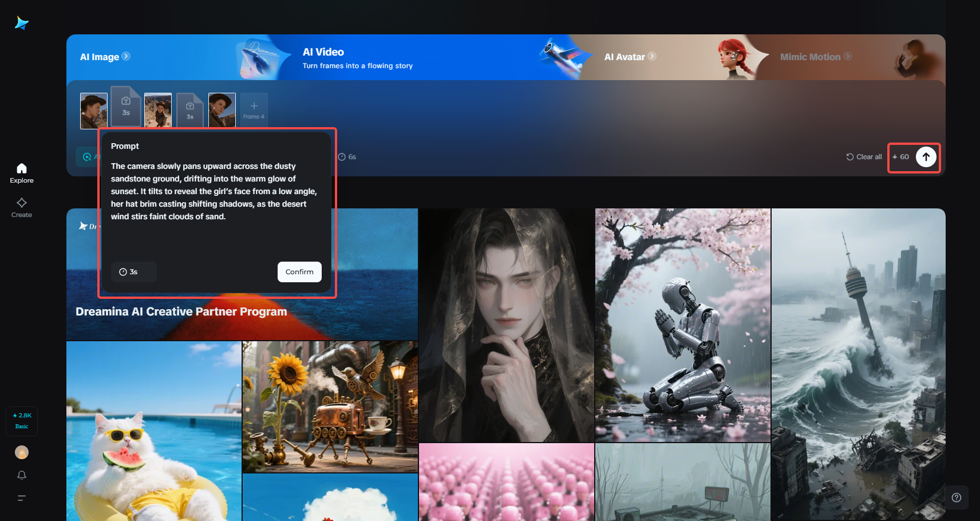Click the Dreamina logo in the sidebar
Image resolution: width=980 pixels, height=521 pixels.
pyautogui.click(x=22, y=23)
